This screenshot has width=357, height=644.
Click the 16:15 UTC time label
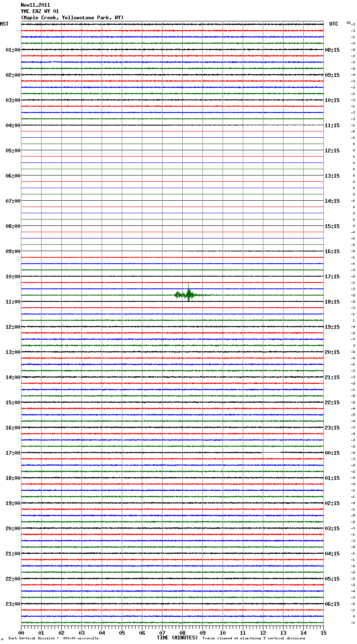332,251
